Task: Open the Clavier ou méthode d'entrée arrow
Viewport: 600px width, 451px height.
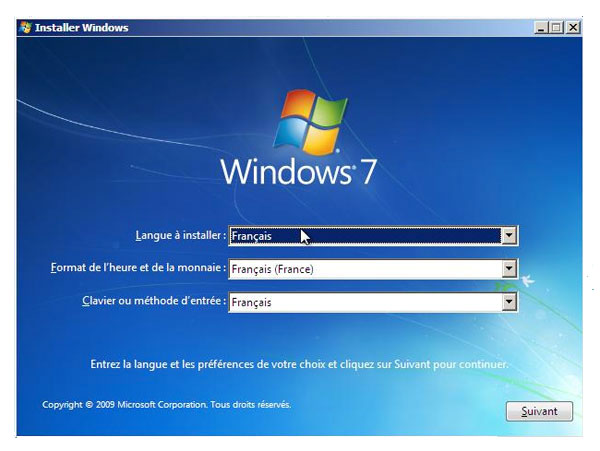Action: pyautogui.click(x=509, y=302)
